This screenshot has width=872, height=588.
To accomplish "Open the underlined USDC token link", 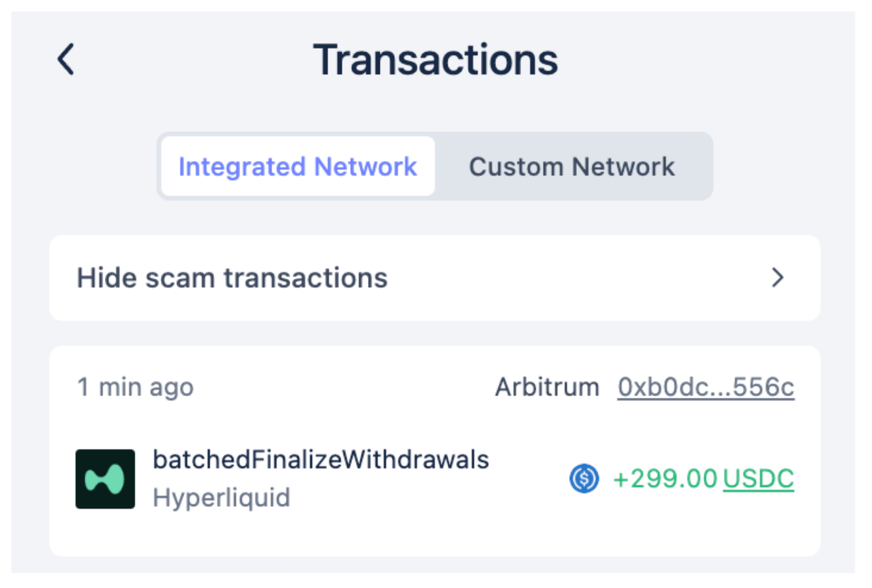I will 758,479.
